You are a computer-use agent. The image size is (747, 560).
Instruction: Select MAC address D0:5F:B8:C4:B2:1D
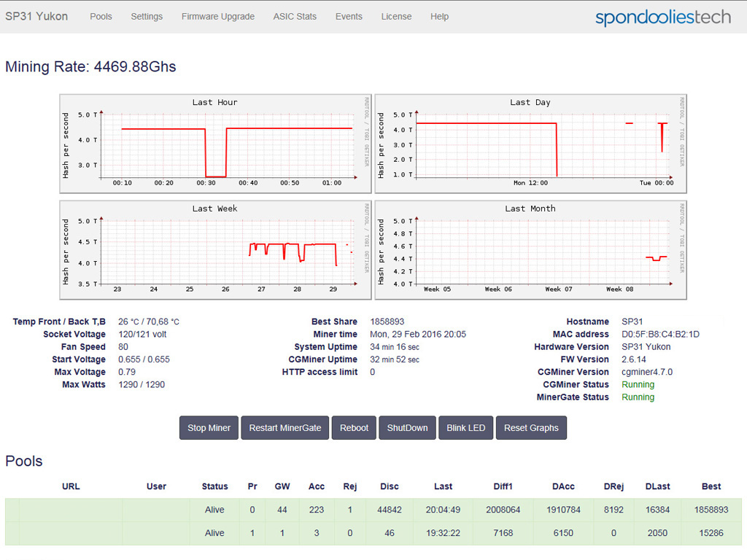tap(660, 334)
